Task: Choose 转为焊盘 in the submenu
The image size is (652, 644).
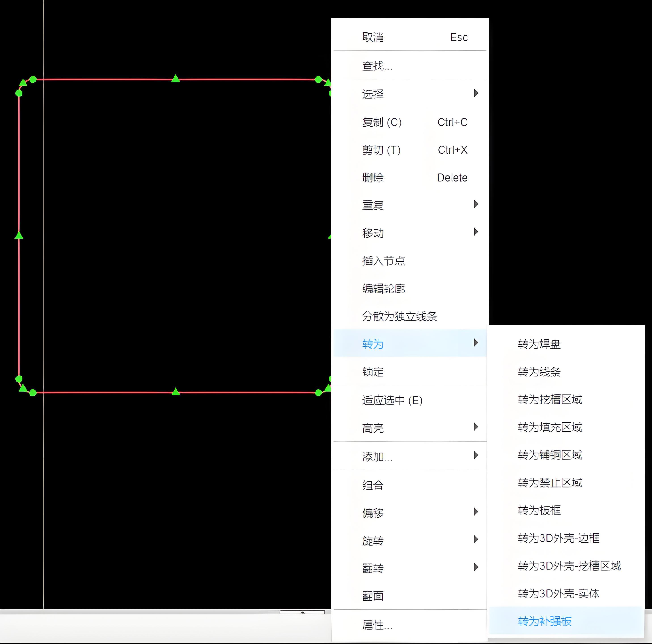Action: [x=539, y=344]
